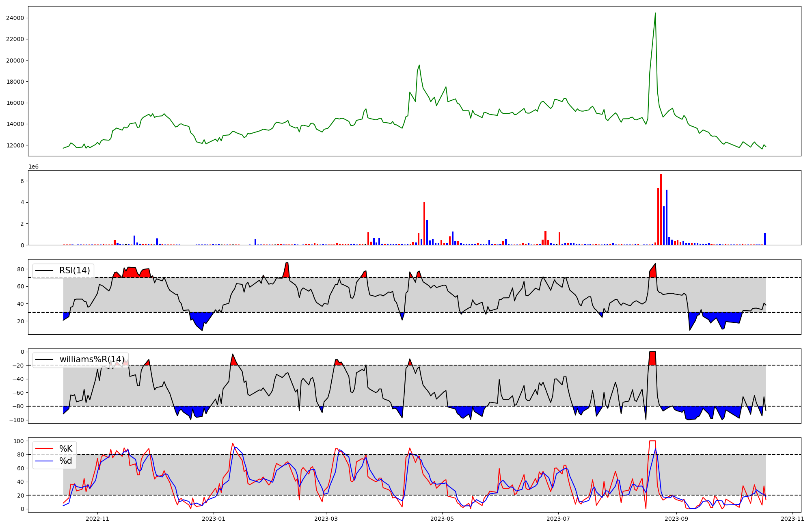
Task: Click the red %K legend line swatch
Action: pyautogui.click(x=44, y=449)
